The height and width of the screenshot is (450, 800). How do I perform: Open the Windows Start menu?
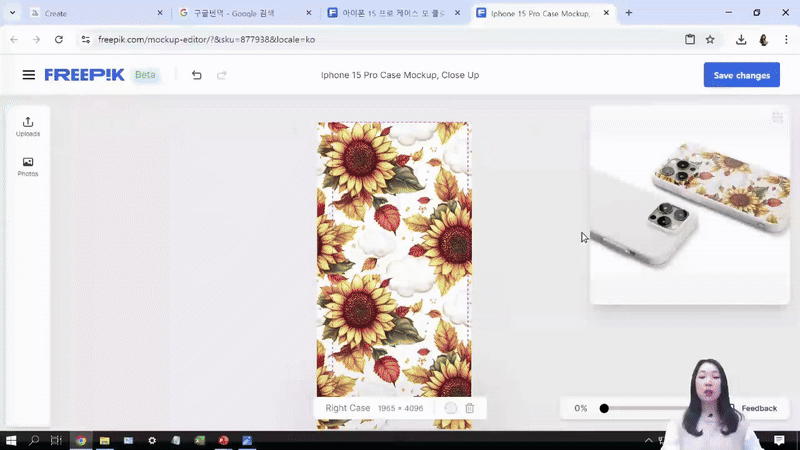11,440
